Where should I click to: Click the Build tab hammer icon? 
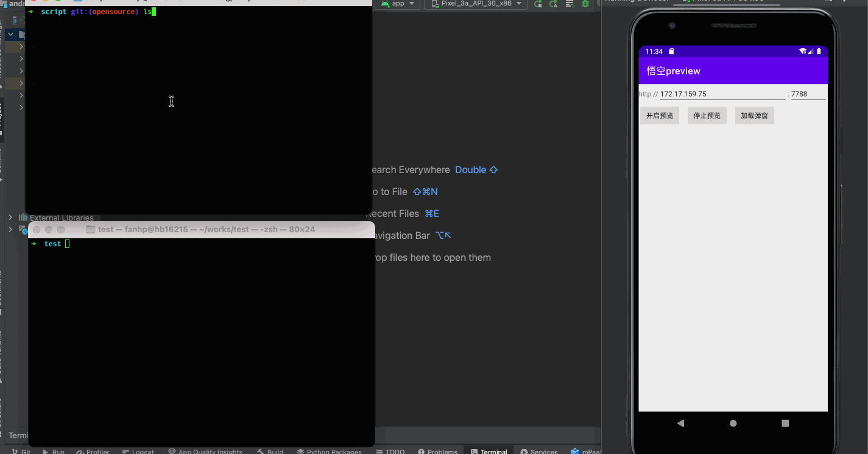point(260,452)
